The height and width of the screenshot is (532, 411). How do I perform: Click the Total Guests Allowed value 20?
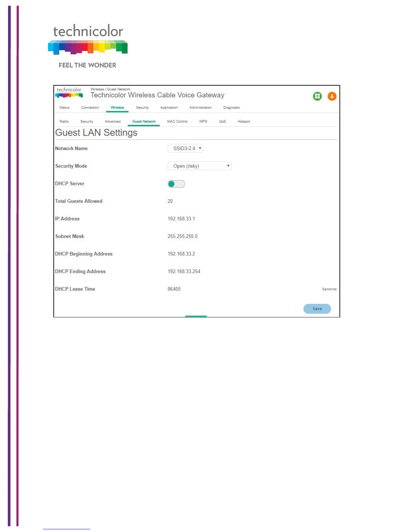click(170, 201)
